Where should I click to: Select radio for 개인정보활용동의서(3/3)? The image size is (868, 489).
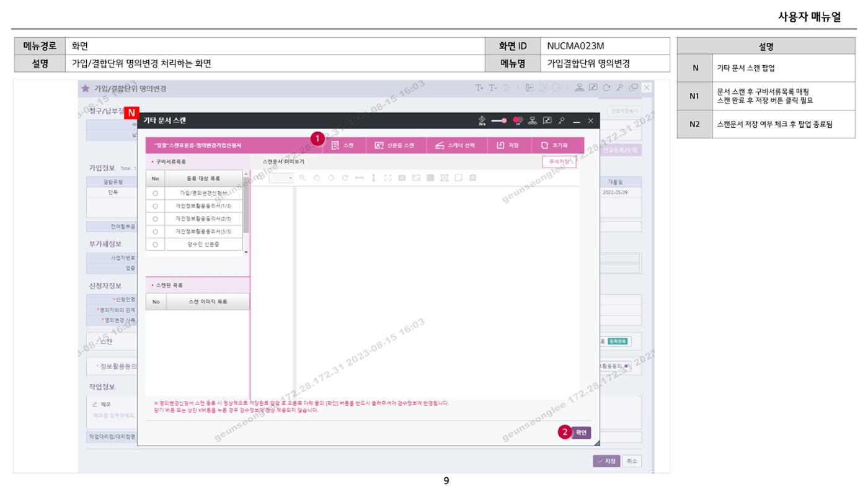coord(155,231)
